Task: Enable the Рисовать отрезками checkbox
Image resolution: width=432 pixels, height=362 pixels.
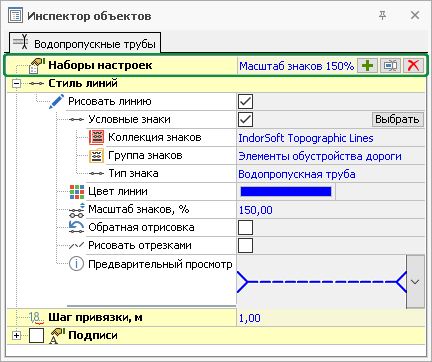Action: point(245,246)
